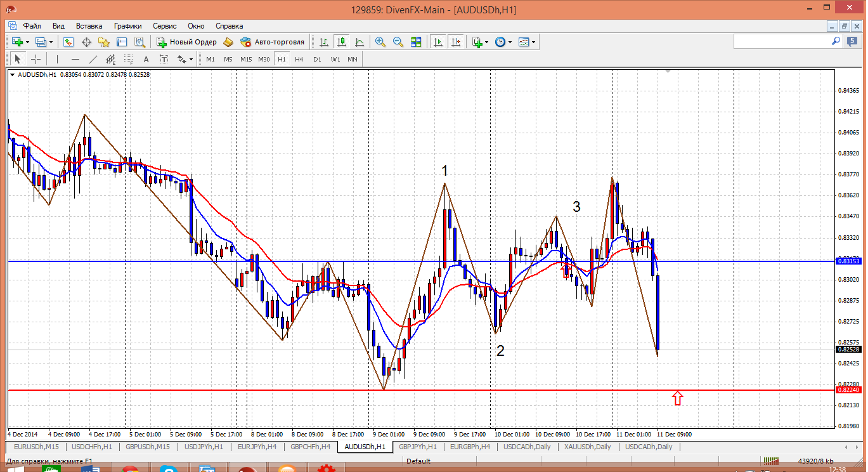Toggle chart auto-scroll to latest bar
The height and width of the screenshot is (472, 868).
(x=437, y=42)
